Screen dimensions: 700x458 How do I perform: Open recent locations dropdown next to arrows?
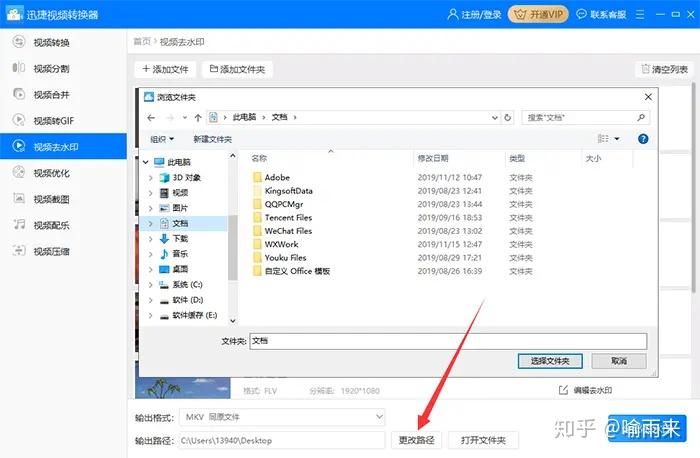tap(184, 117)
